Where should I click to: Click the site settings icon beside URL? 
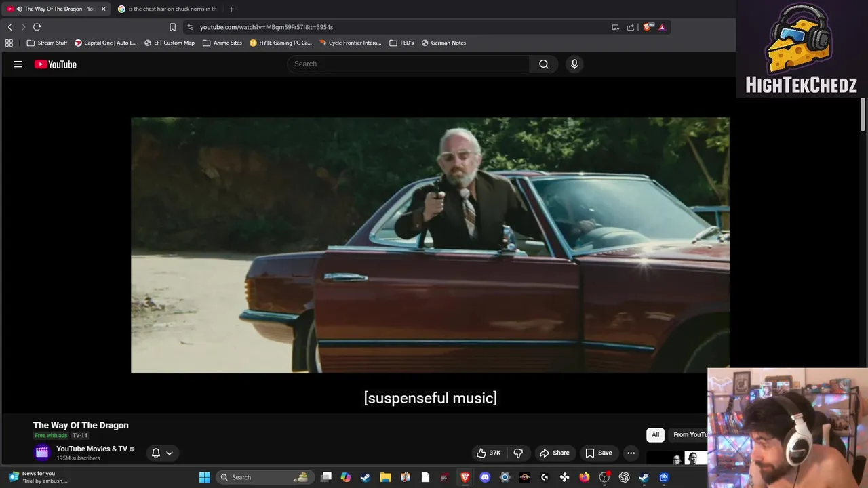[x=190, y=27]
